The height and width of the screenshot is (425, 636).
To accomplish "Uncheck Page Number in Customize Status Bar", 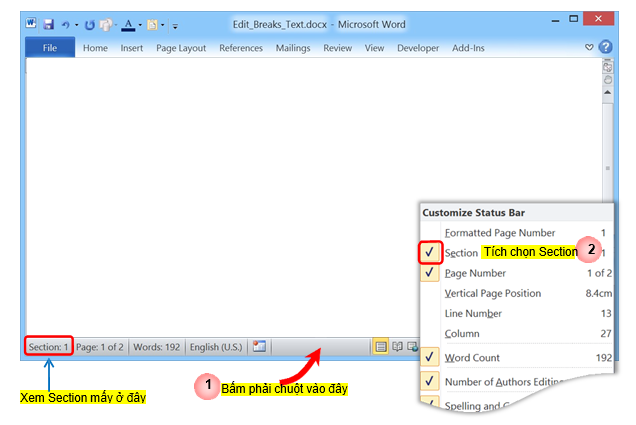I will point(429,272).
